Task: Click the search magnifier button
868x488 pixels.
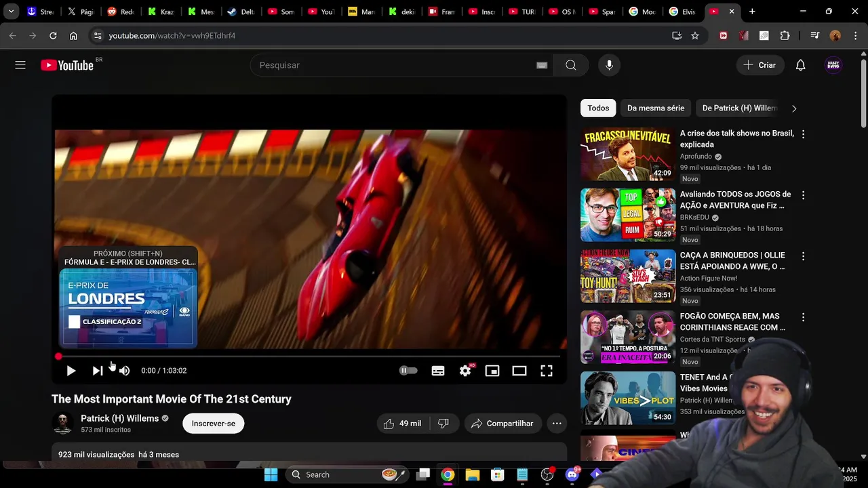Action: [x=571, y=65]
